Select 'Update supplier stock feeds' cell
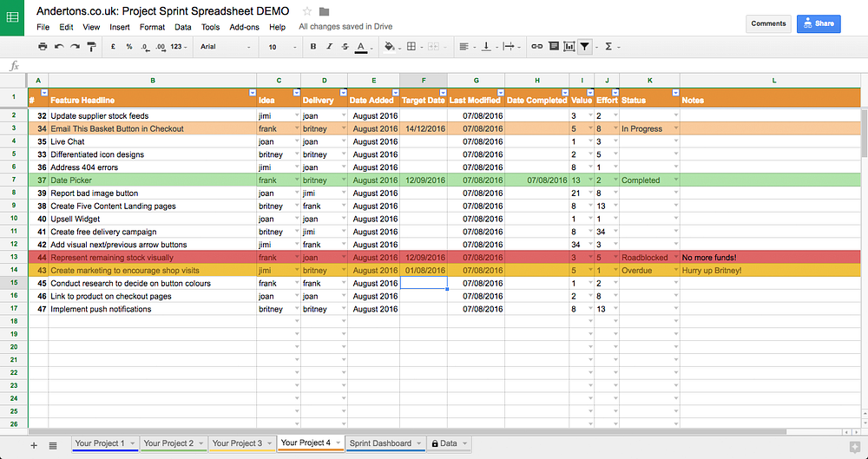Image resolution: width=868 pixels, height=459 pixels. [x=152, y=115]
